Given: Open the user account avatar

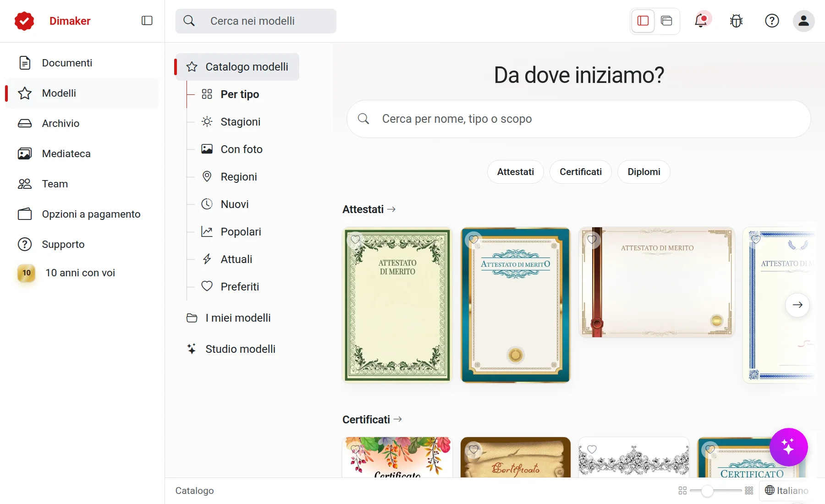Looking at the screenshot, I should [x=803, y=21].
